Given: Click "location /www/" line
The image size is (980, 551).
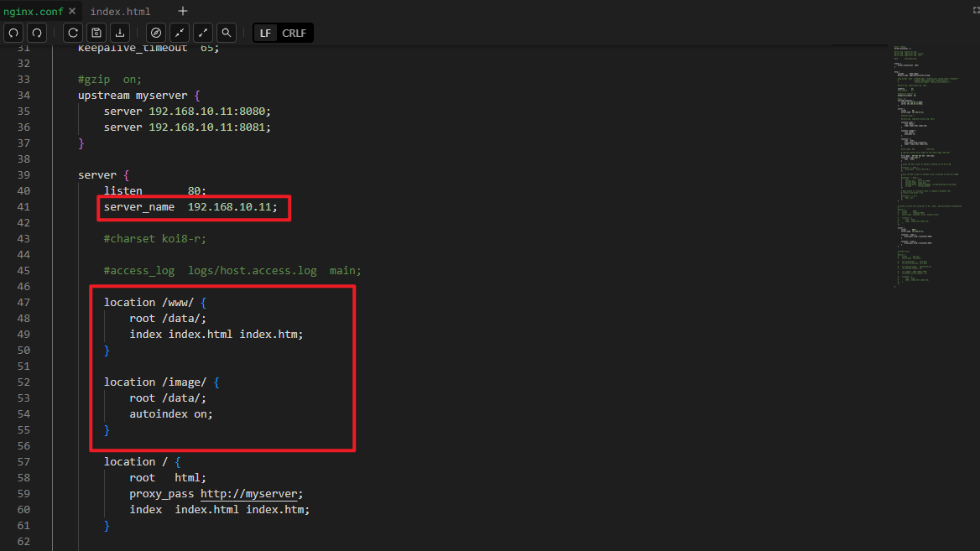Looking at the screenshot, I should coord(154,303).
